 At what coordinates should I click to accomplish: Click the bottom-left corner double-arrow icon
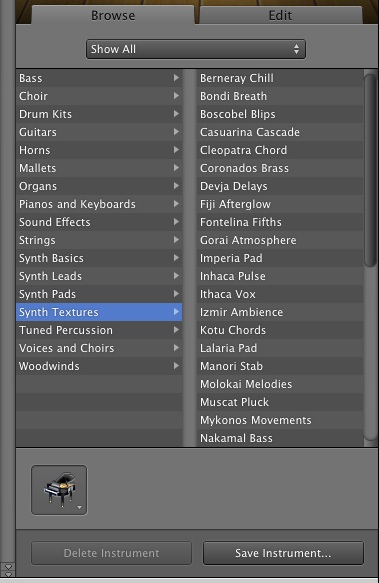point(8,570)
